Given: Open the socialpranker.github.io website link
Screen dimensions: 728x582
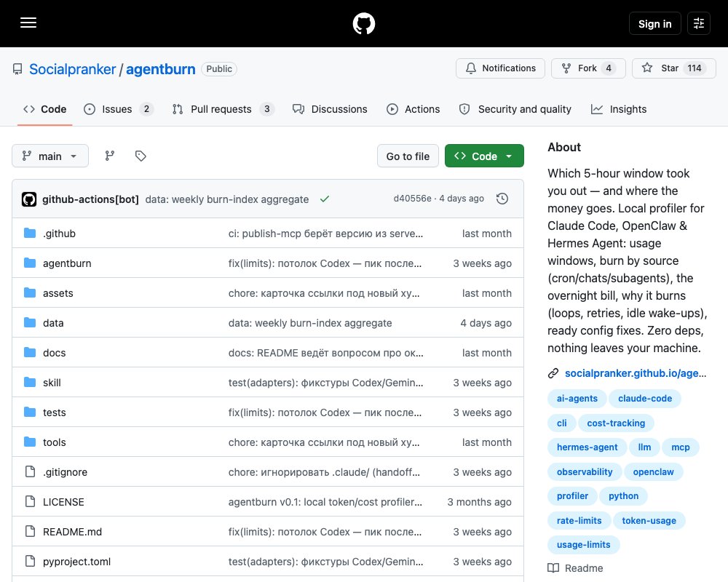Looking at the screenshot, I should tap(635, 373).
